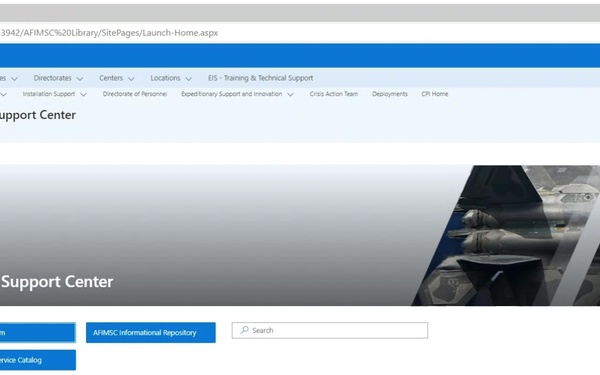This screenshot has height=375, width=600.
Task: Open the Locations menu
Action: [x=165, y=78]
